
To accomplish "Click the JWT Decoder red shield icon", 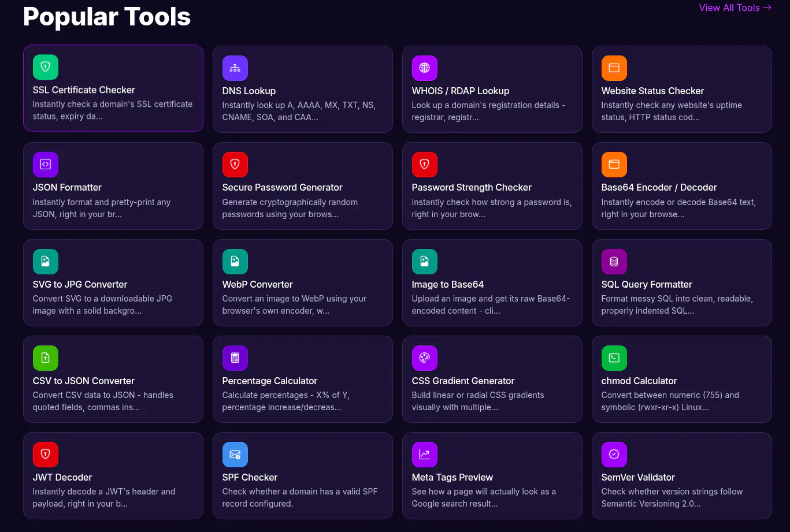I will (x=46, y=455).
